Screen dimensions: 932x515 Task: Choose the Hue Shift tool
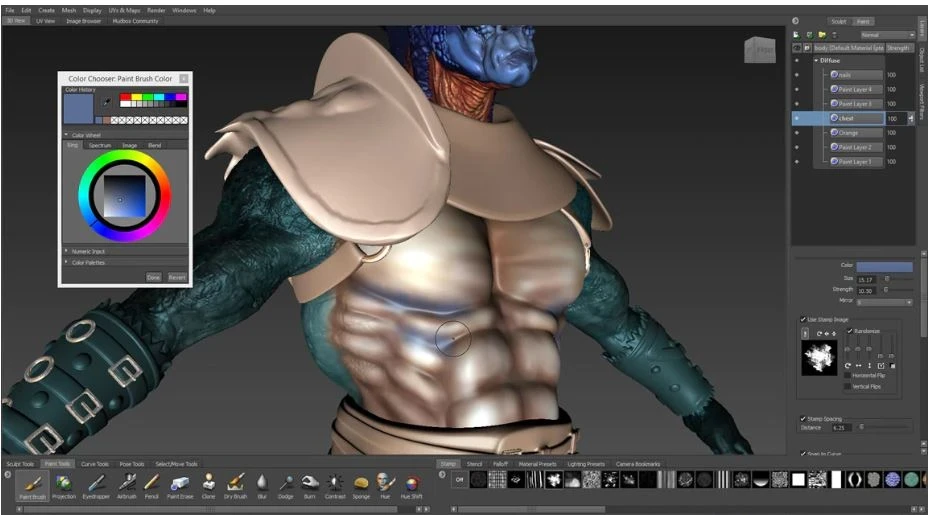411,486
